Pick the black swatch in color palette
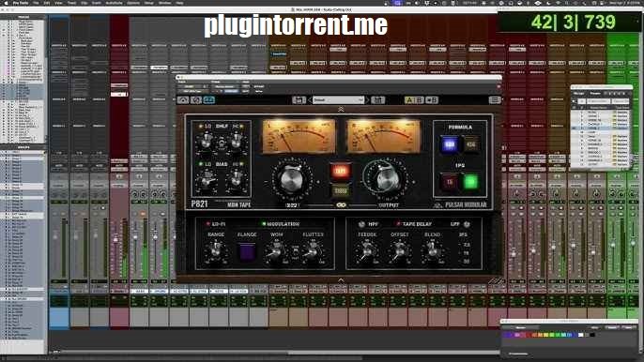This screenshot has height=362, width=644. pyautogui.click(x=591, y=335)
